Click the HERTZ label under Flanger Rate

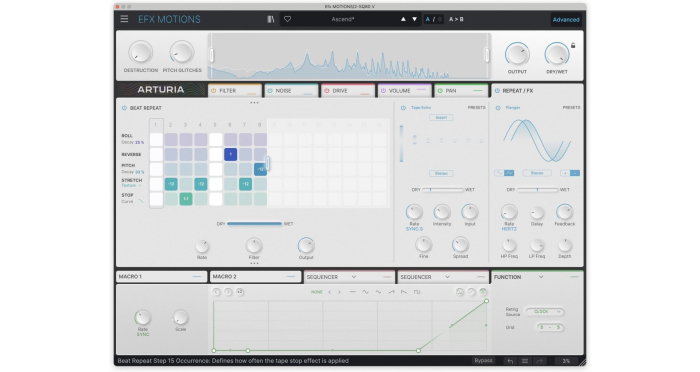coord(509,229)
